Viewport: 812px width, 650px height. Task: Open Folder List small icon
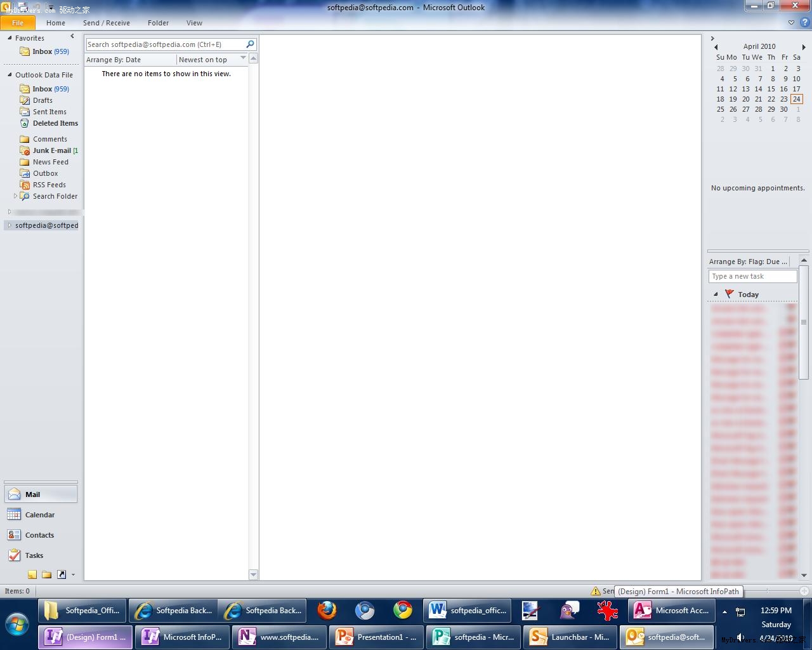47,574
